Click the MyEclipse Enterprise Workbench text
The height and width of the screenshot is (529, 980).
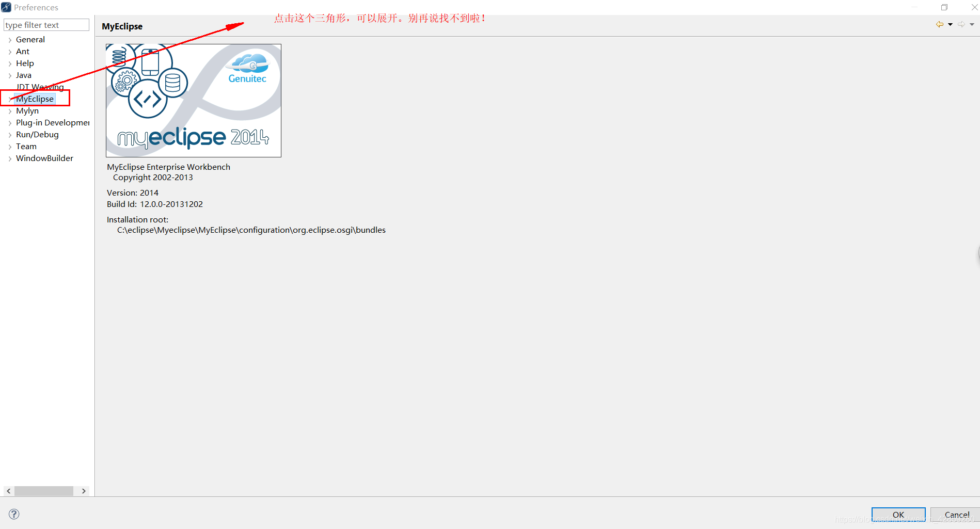168,167
